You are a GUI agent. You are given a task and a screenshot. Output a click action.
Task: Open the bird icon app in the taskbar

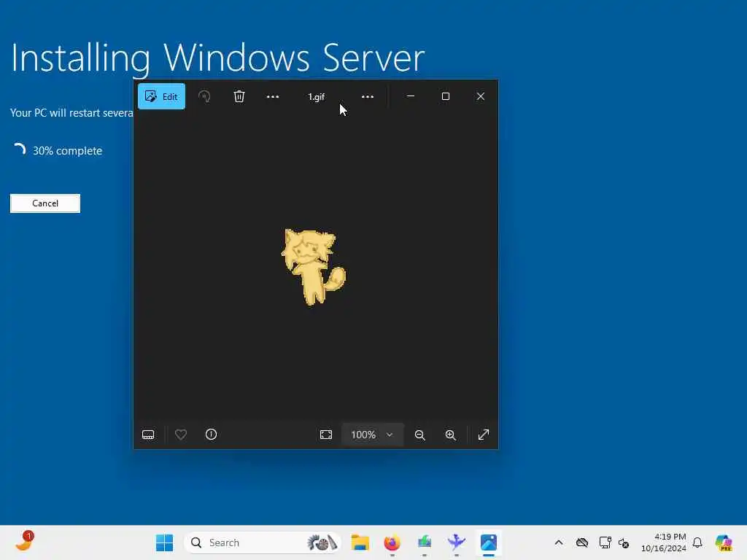pos(457,542)
